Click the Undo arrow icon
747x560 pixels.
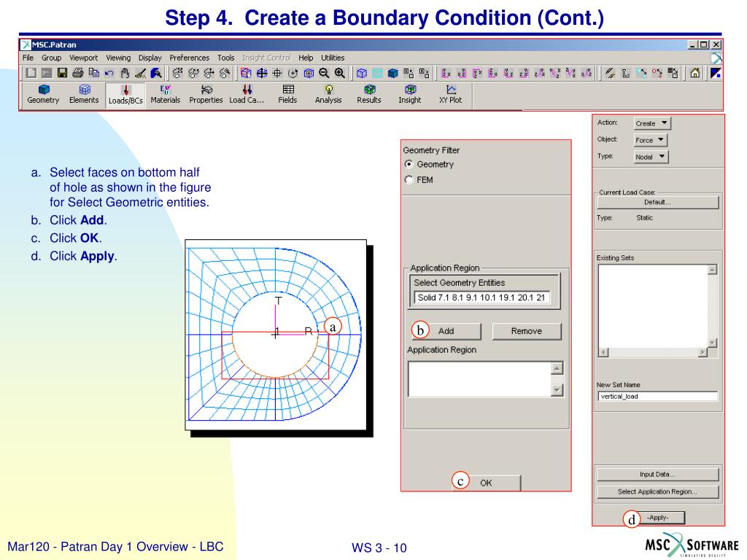[x=109, y=73]
